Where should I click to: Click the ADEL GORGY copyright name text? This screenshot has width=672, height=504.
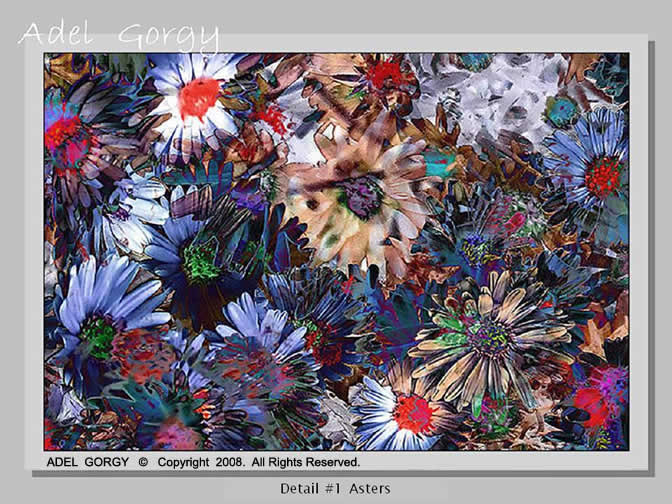[x=90, y=462]
